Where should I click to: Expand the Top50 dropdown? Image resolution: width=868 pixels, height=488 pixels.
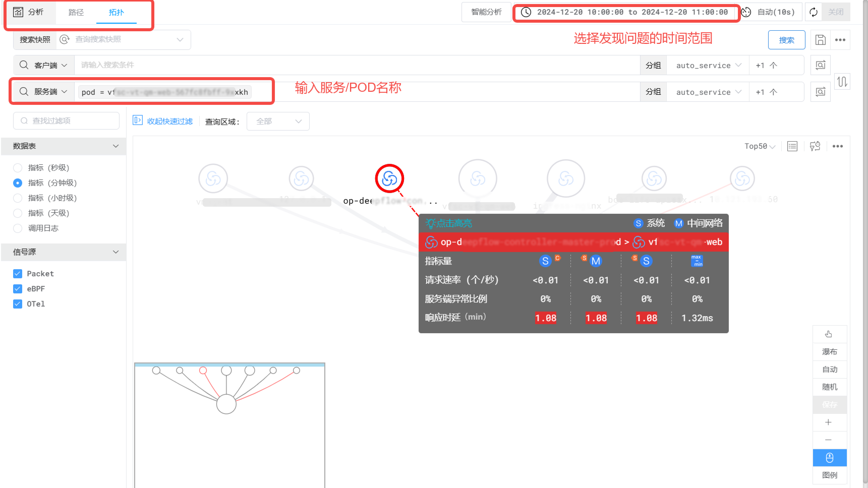click(x=760, y=146)
